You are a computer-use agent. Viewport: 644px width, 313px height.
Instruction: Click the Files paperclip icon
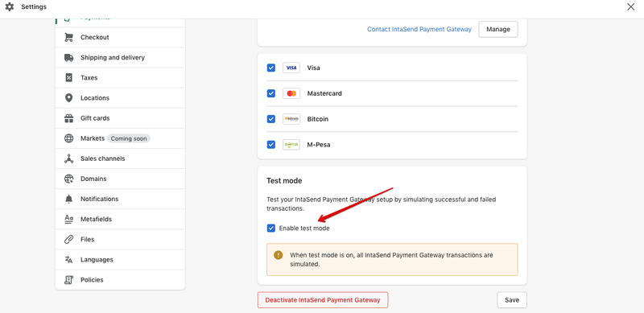[x=69, y=240]
